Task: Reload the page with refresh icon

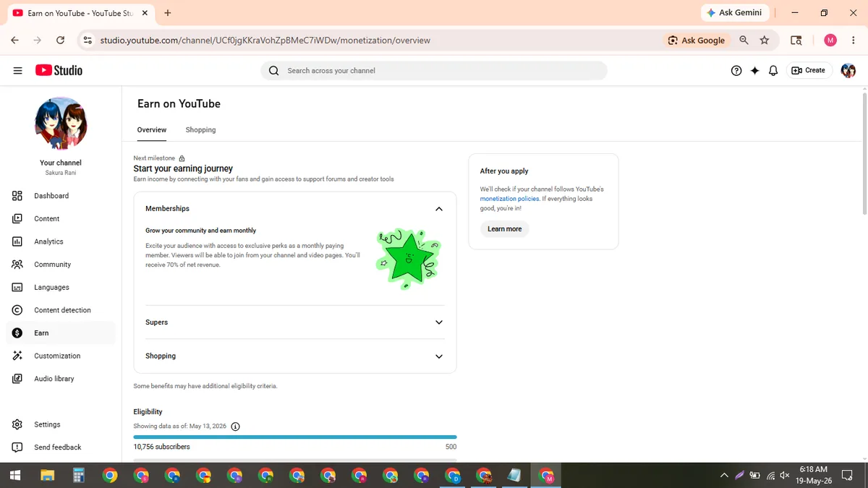Action: tap(60, 40)
